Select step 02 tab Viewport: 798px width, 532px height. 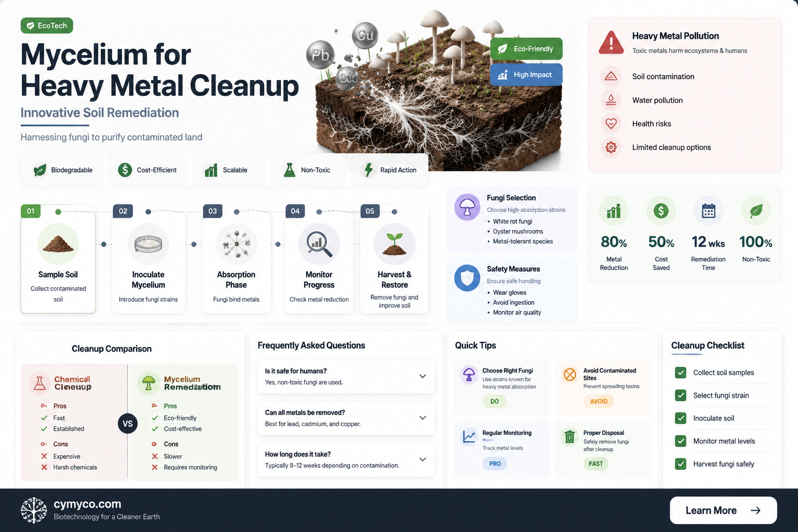click(123, 211)
